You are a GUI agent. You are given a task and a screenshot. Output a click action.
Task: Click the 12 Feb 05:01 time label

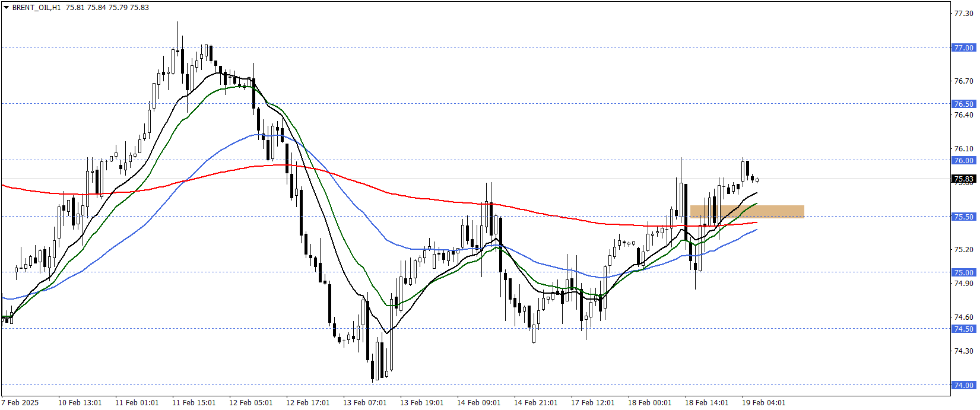250,402
